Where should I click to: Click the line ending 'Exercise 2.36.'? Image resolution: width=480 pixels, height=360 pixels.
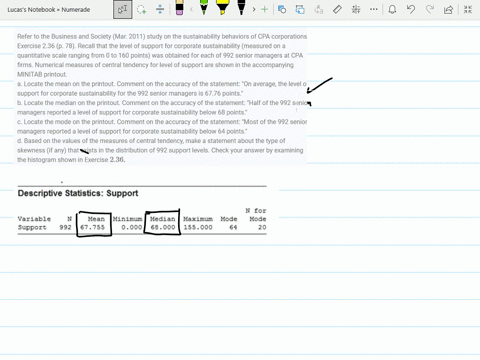pyautogui.click(x=71, y=160)
